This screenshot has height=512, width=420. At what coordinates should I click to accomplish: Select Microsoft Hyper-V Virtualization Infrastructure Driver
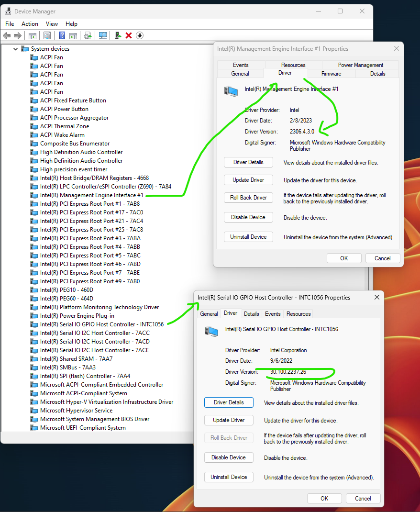click(107, 402)
